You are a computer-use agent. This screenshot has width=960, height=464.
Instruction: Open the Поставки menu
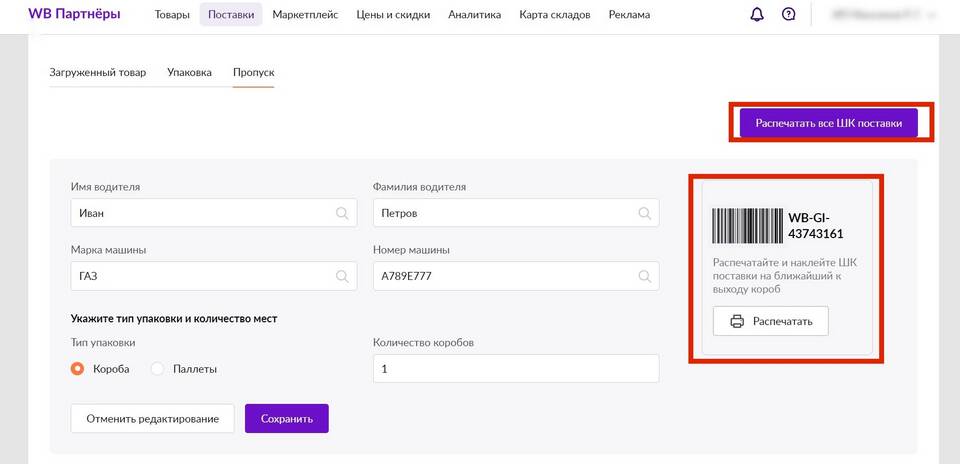231,15
